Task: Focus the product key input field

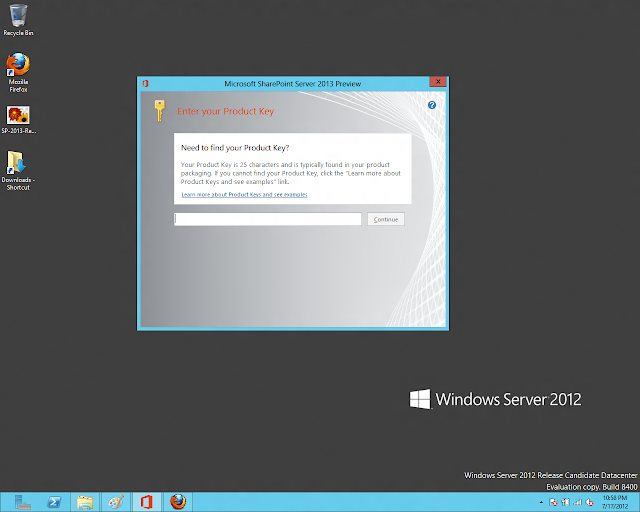Action: (x=268, y=219)
